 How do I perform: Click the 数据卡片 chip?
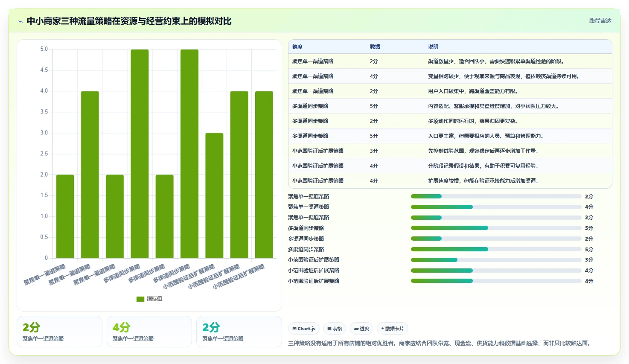pos(392,329)
